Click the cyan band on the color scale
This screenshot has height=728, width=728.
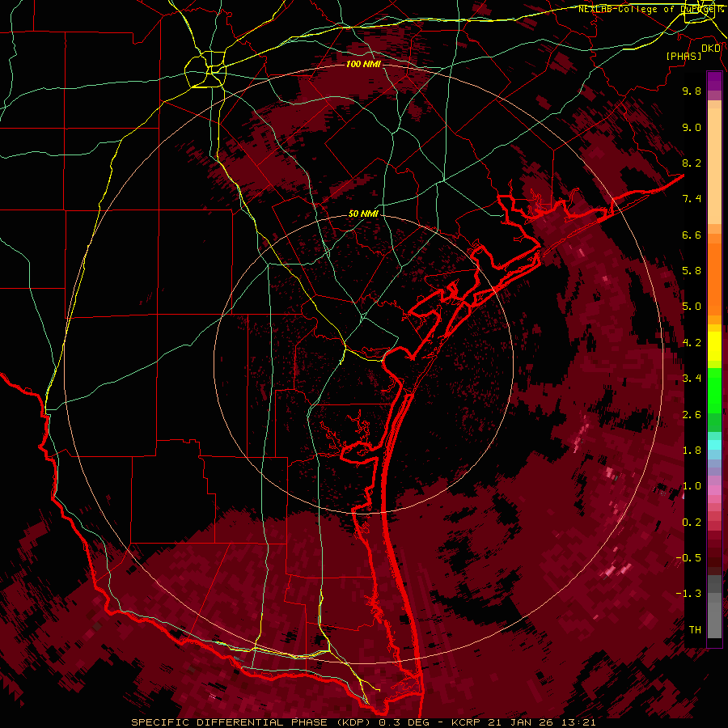point(714,445)
